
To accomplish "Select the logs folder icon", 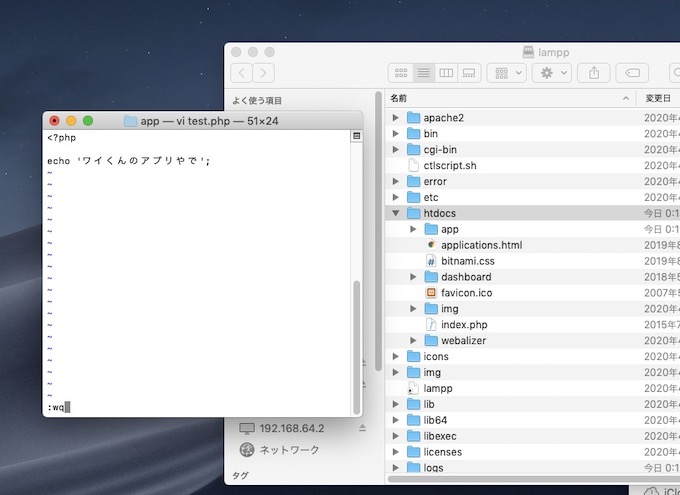I will 413,468.
